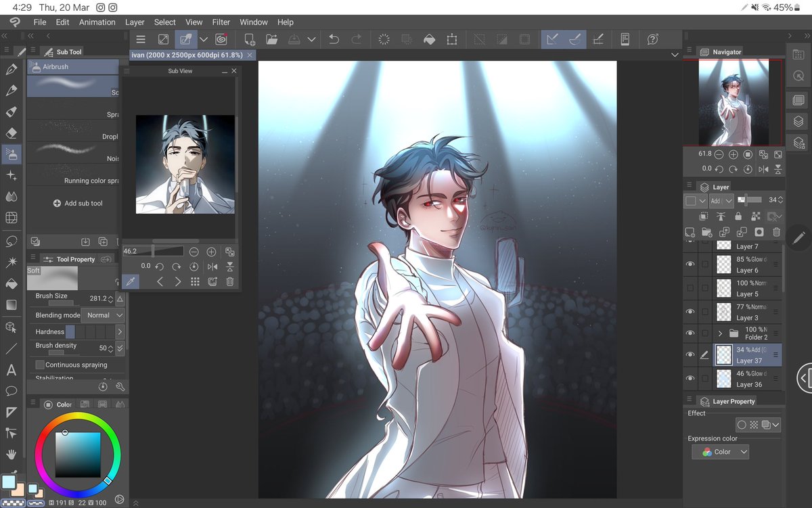Open the Blending mode Normal dropdown
The height and width of the screenshot is (508, 812).
[102, 315]
